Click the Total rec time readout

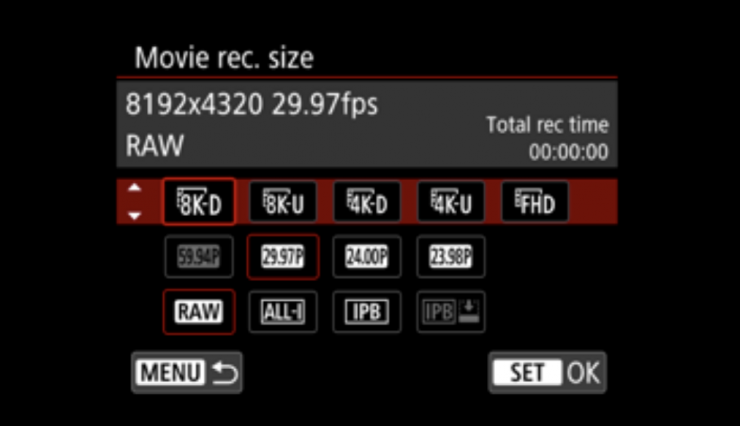click(x=547, y=138)
